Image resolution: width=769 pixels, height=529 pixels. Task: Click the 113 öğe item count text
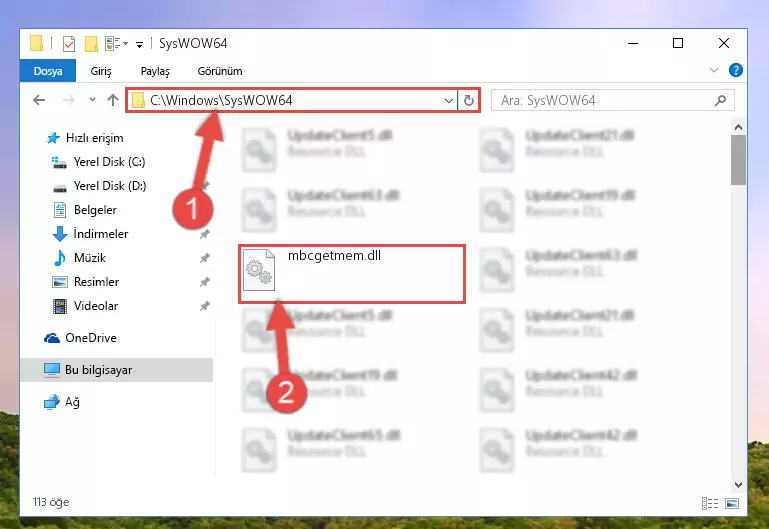coord(51,502)
